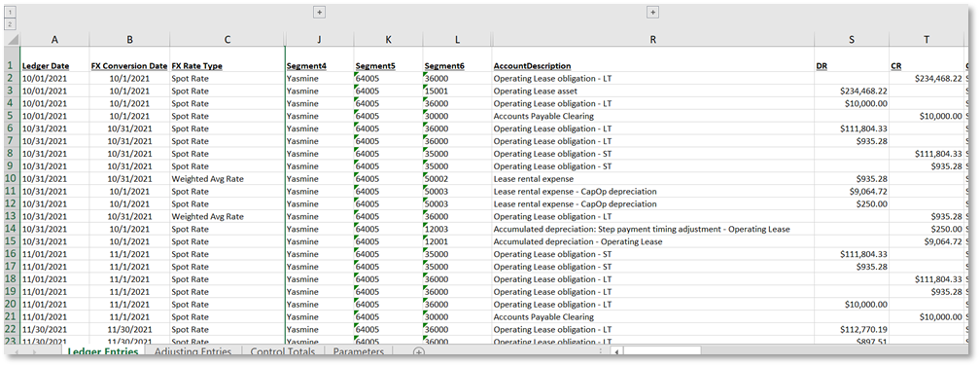This screenshot has width=980, height=366.
Task: Select cell with $234,468.22 in CR column
Action: (927, 79)
